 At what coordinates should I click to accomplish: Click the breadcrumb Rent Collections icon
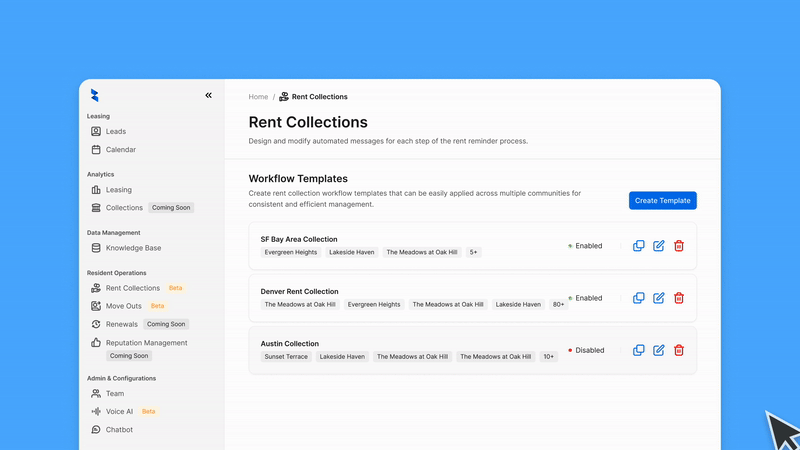pyautogui.click(x=284, y=96)
